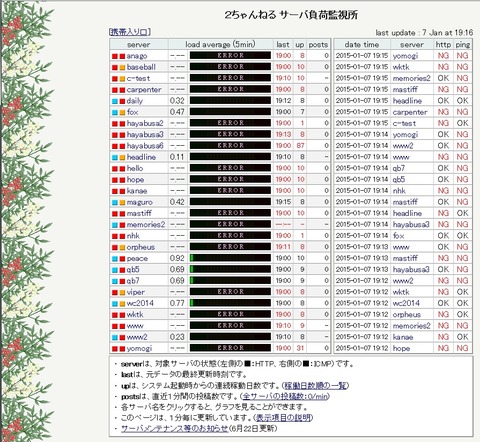Click the ICMP status square for mastiff

point(122,214)
